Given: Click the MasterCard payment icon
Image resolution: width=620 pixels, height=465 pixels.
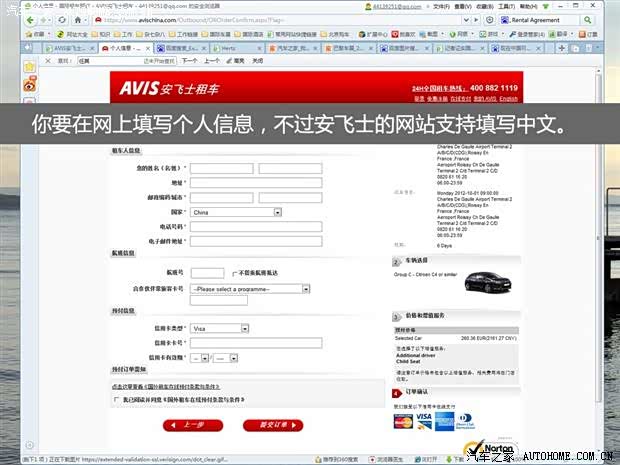Looking at the screenshot, I should click(403, 421).
